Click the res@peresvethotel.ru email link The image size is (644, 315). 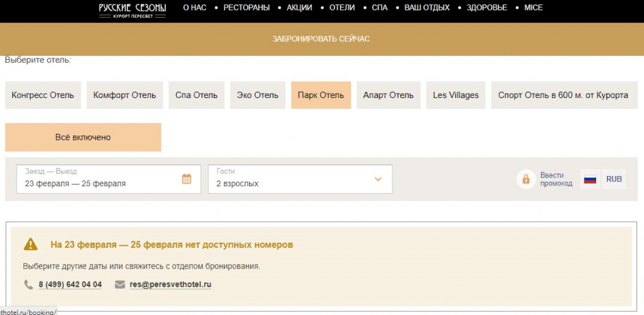170,284
